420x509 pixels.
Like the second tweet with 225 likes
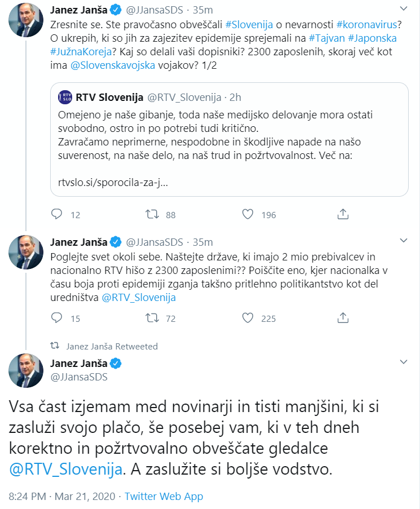(246, 318)
